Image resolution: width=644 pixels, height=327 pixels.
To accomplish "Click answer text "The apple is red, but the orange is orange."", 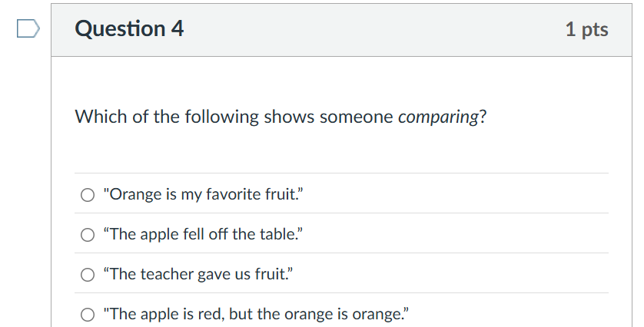I will coord(256,314).
